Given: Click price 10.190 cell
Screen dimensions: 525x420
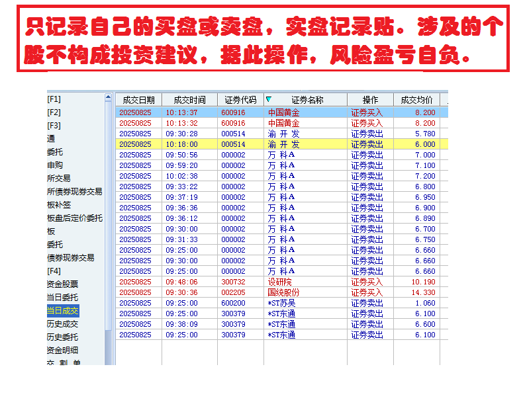Looking at the screenshot, I should [424, 282].
